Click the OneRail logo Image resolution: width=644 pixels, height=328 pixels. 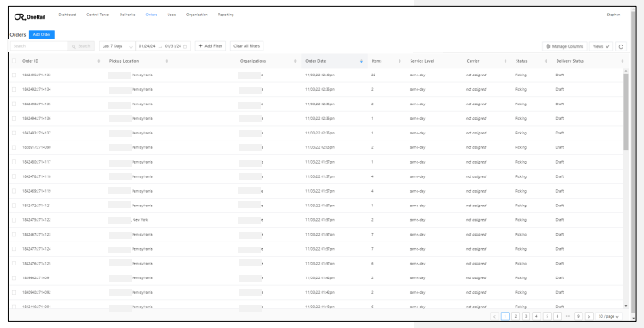tap(30, 17)
